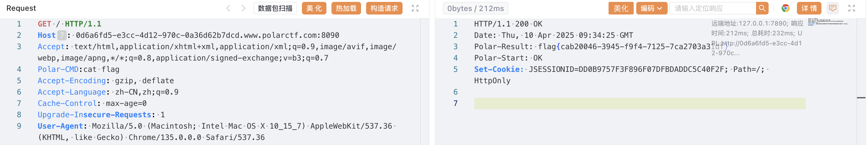Select the highlighted empty line 7 in response
Image resolution: width=868 pixels, height=145 pixels.
[x=640, y=103]
